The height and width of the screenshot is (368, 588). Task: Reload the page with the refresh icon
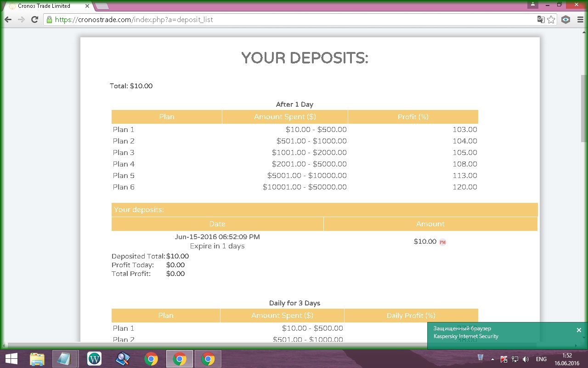[34, 20]
